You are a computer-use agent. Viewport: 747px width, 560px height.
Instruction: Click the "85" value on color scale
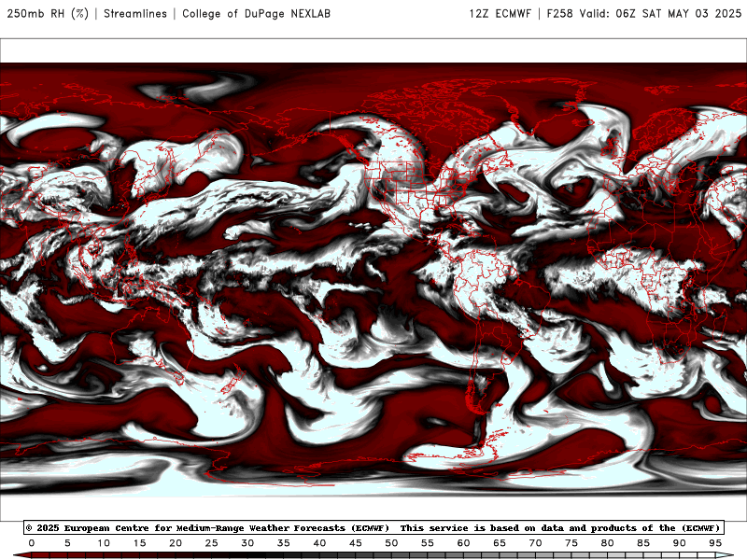tap(643, 543)
